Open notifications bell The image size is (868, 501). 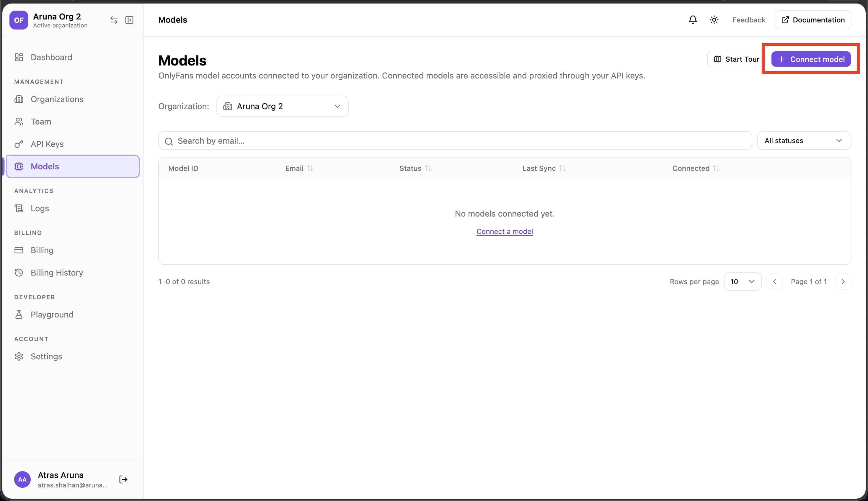point(693,20)
